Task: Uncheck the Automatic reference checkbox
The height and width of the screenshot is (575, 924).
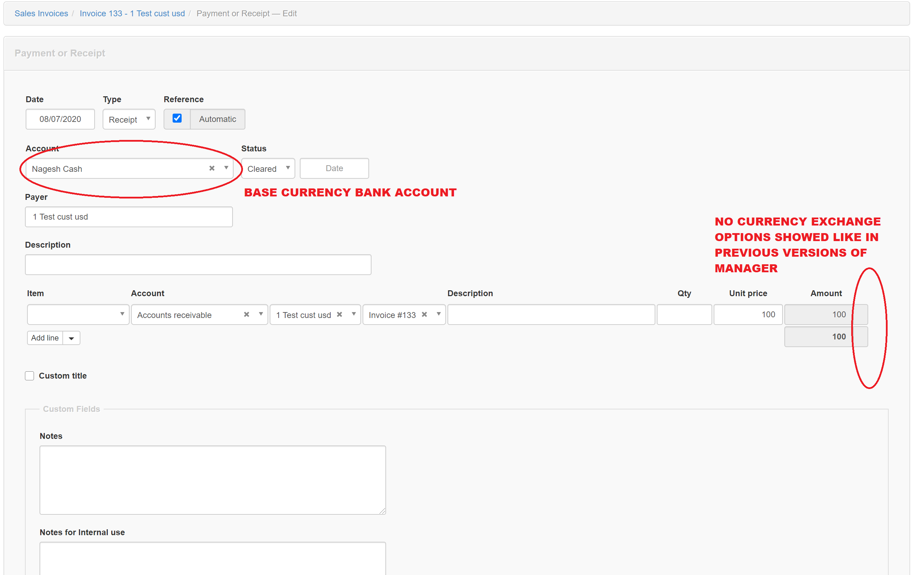Action: click(177, 119)
